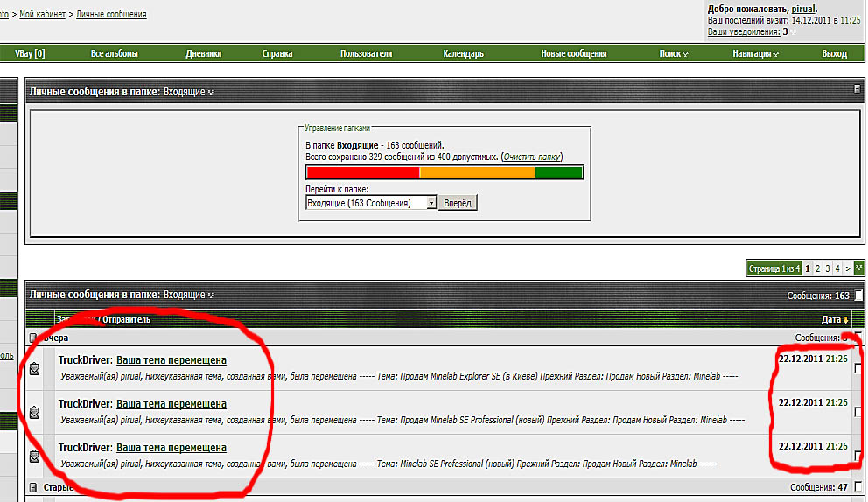Image resolution: width=868 pixels, height=502 pixels.
Task: Expand Входящие arrow above message list
Action: click(211, 296)
